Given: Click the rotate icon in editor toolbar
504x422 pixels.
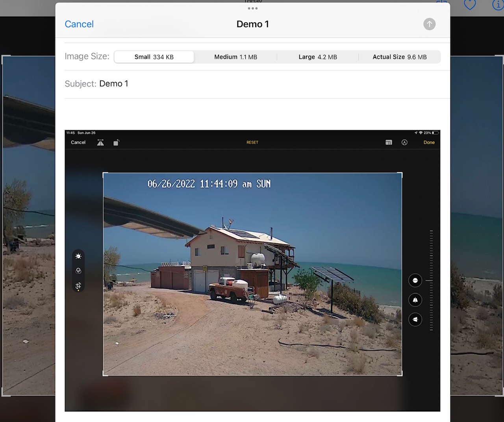Looking at the screenshot, I should pyautogui.click(x=116, y=143).
